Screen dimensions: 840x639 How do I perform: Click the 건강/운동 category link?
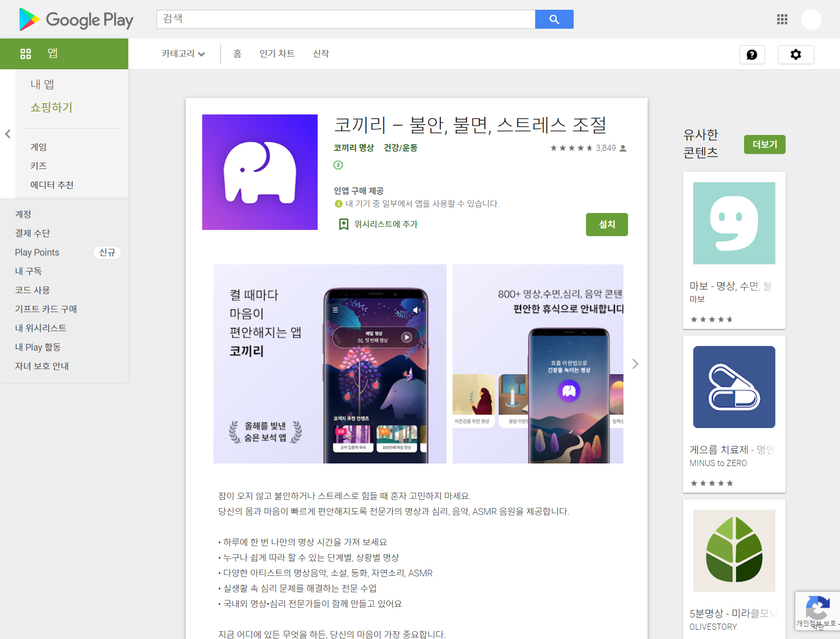[401, 148]
